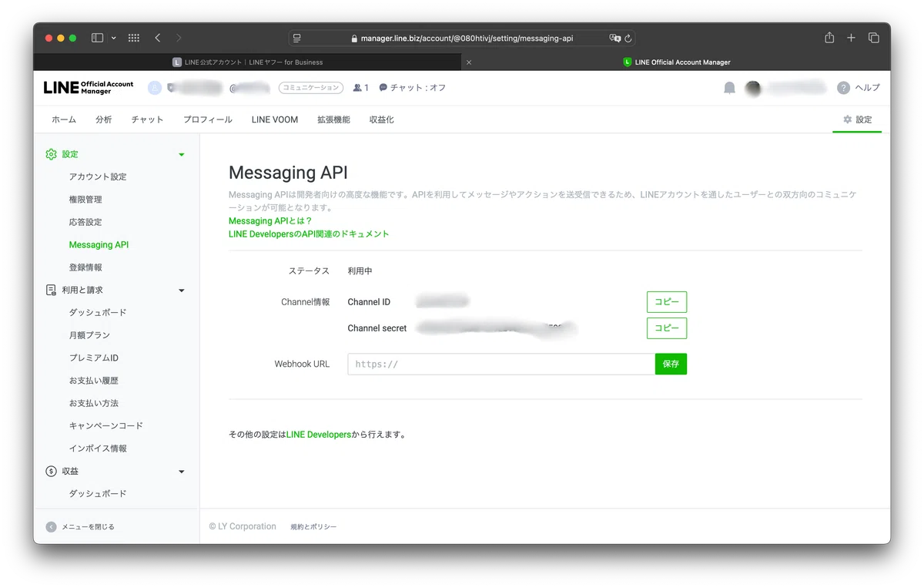
Task: Go to the ホーム menu
Action: (64, 119)
